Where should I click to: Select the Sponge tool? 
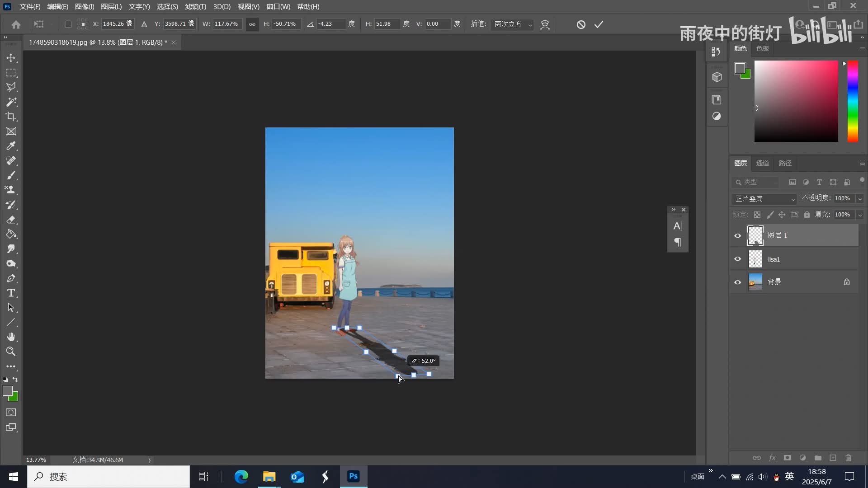11,263
